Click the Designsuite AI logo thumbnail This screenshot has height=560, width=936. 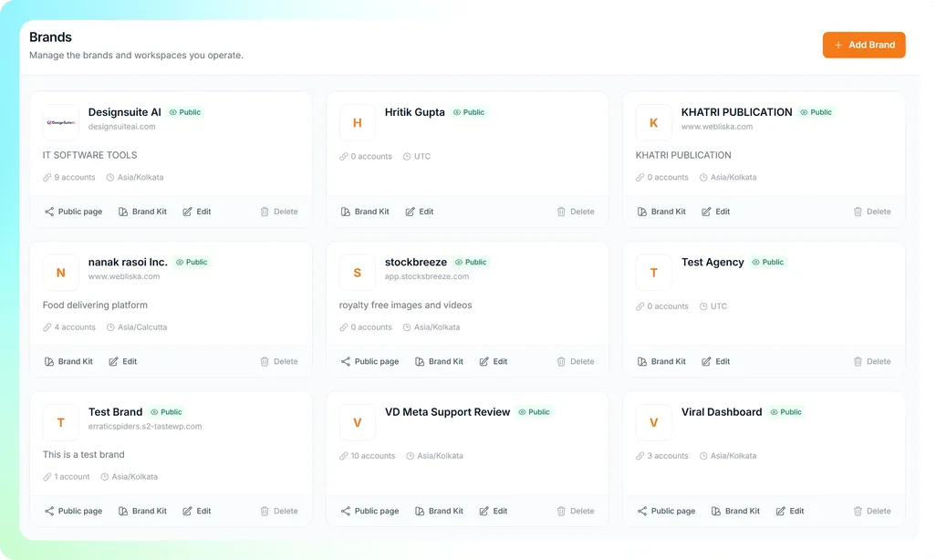point(61,122)
